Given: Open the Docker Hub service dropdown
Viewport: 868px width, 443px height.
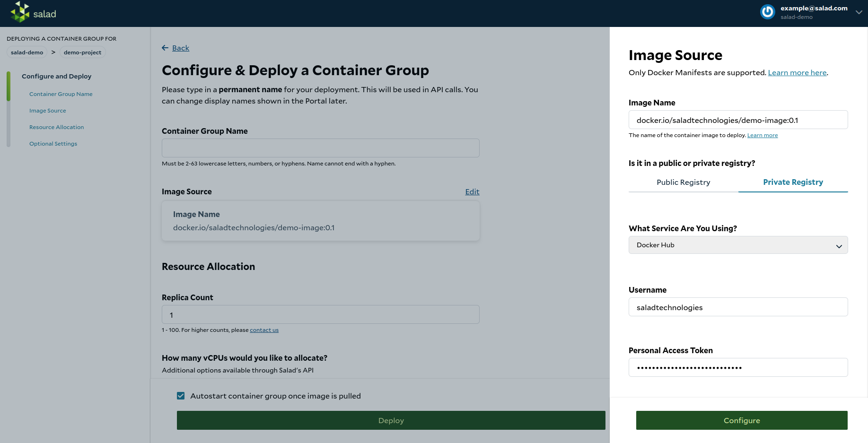Looking at the screenshot, I should pos(738,245).
